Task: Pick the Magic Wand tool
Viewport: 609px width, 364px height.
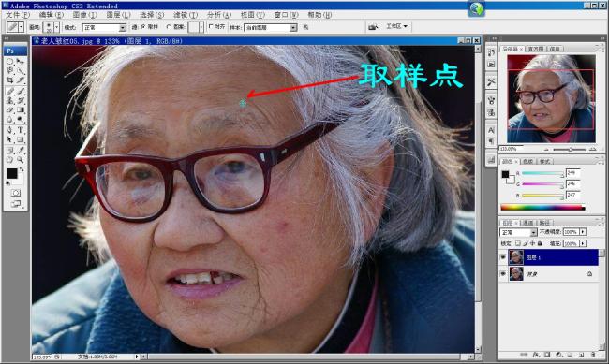Action: pos(21,71)
